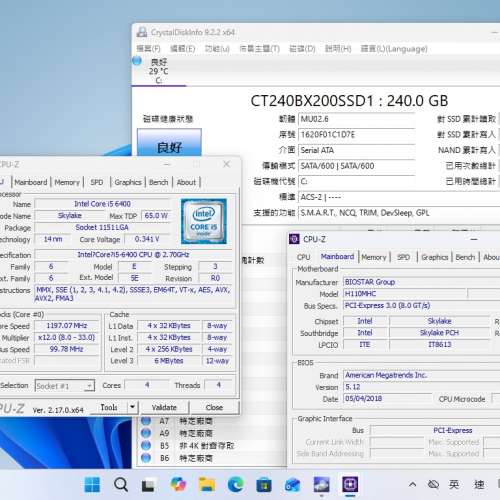Switch to Memory tab in left CPU-Z
This screenshot has height=500, width=500.
coord(67,182)
